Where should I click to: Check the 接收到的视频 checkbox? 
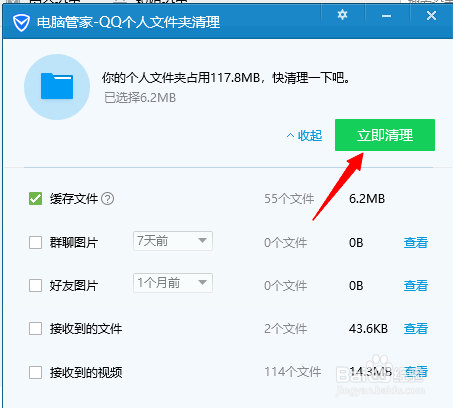[x=35, y=372]
